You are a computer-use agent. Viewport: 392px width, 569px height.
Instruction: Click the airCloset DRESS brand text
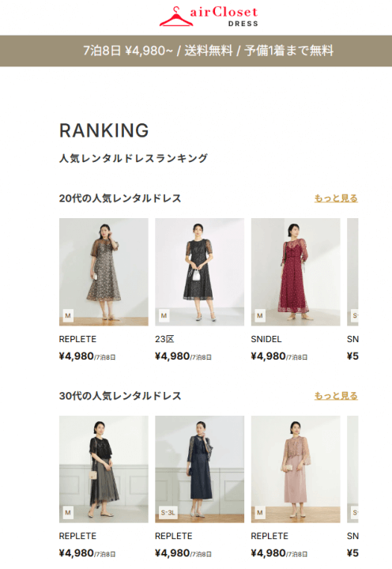click(224, 17)
